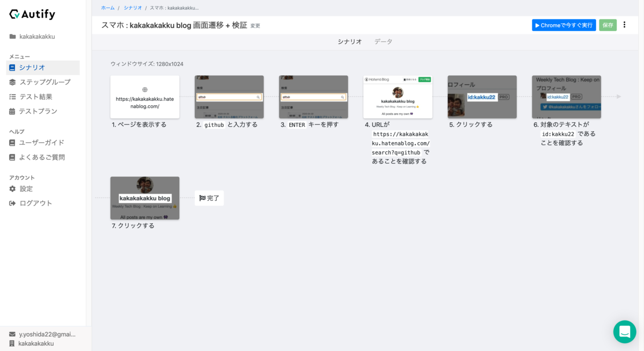Click the 変更 link beside the title
The height and width of the screenshot is (351, 644).
(255, 25)
